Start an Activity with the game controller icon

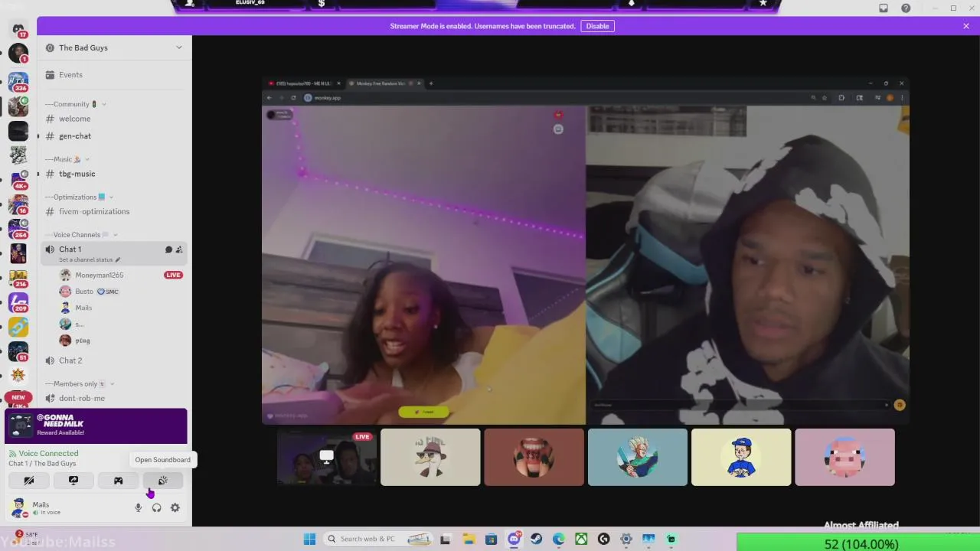(x=119, y=481)
